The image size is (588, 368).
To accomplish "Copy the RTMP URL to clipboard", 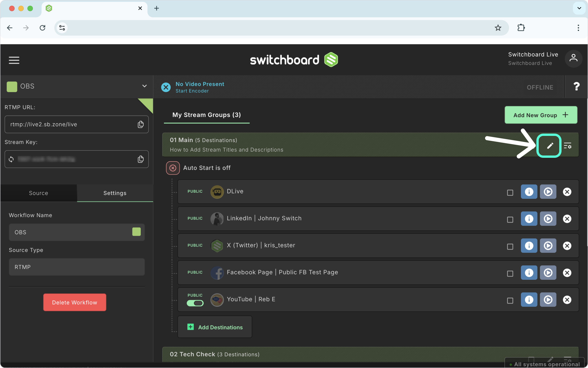I will [x=141, y=124].
